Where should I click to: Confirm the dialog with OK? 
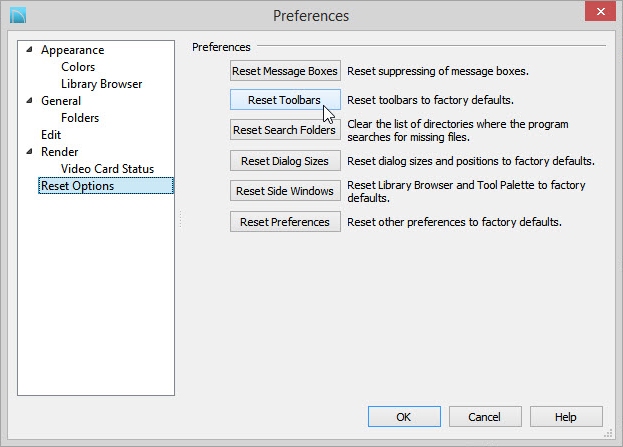click(x=404, y=416)
